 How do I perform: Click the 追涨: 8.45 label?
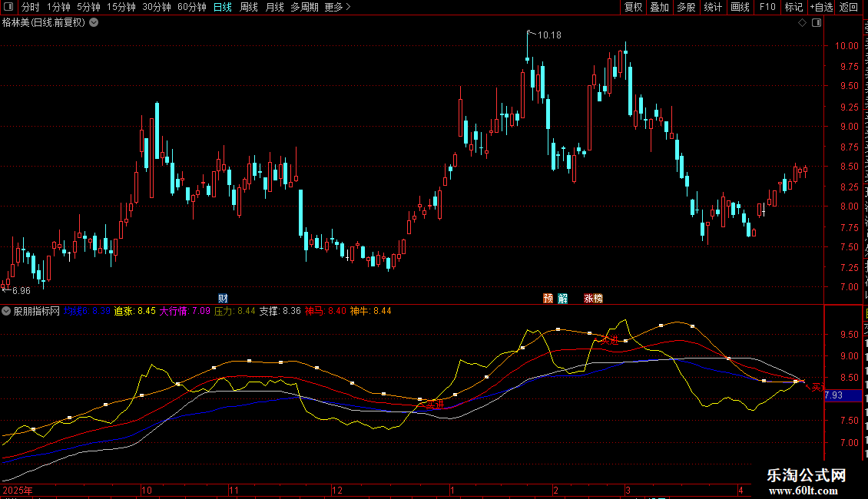135,311
